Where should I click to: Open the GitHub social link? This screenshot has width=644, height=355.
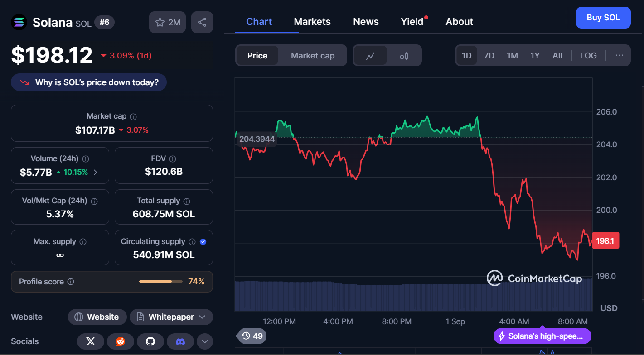click(x=150, y=341)
